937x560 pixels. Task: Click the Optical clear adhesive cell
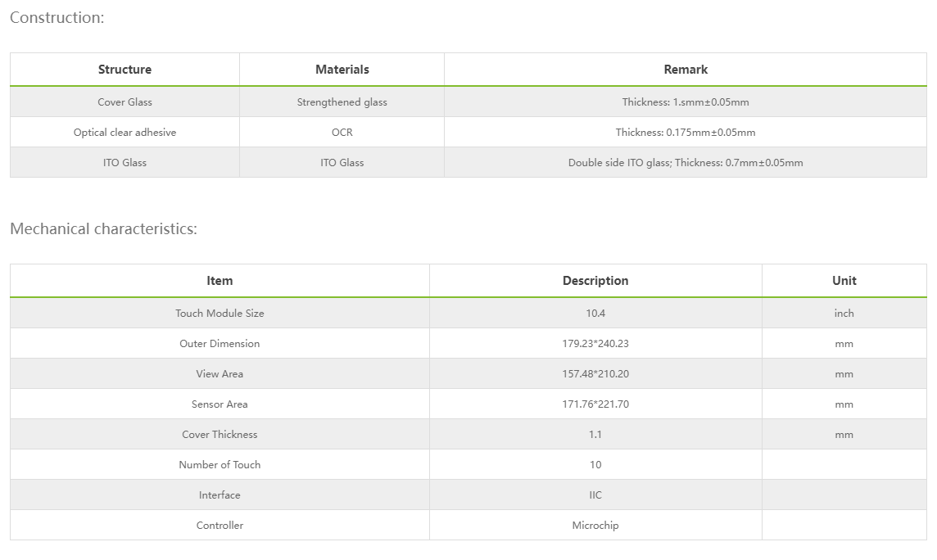124,133
